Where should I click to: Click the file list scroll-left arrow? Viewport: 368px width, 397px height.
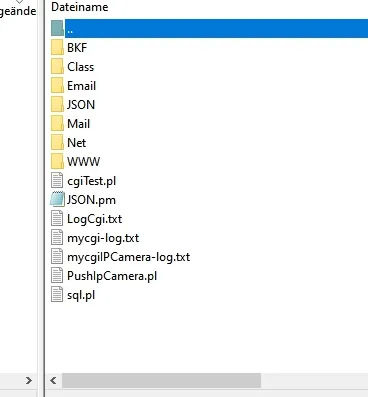(x=53, y=380)
